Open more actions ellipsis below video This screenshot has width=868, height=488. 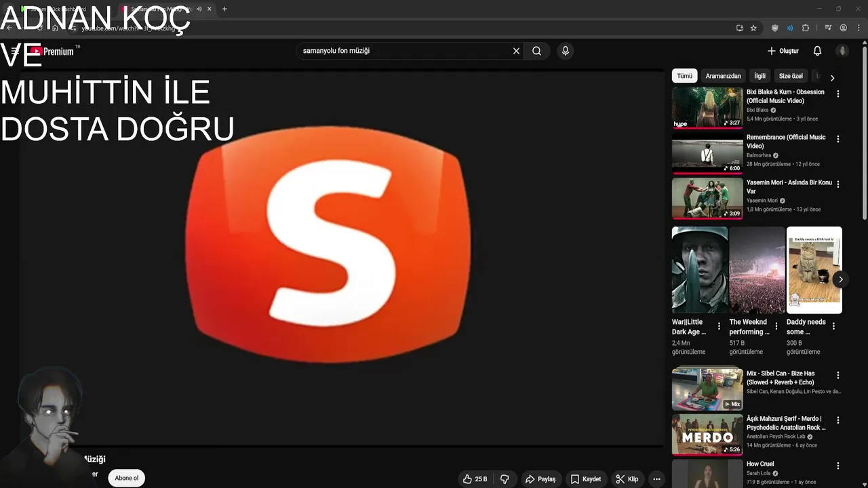(x=656, y=479)
